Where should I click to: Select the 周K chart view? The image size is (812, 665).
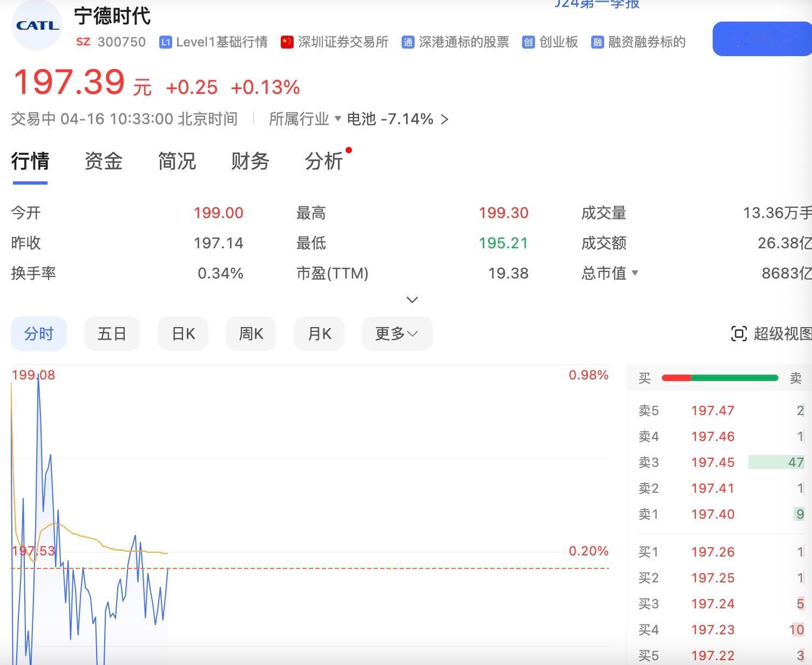pos(251,334)
